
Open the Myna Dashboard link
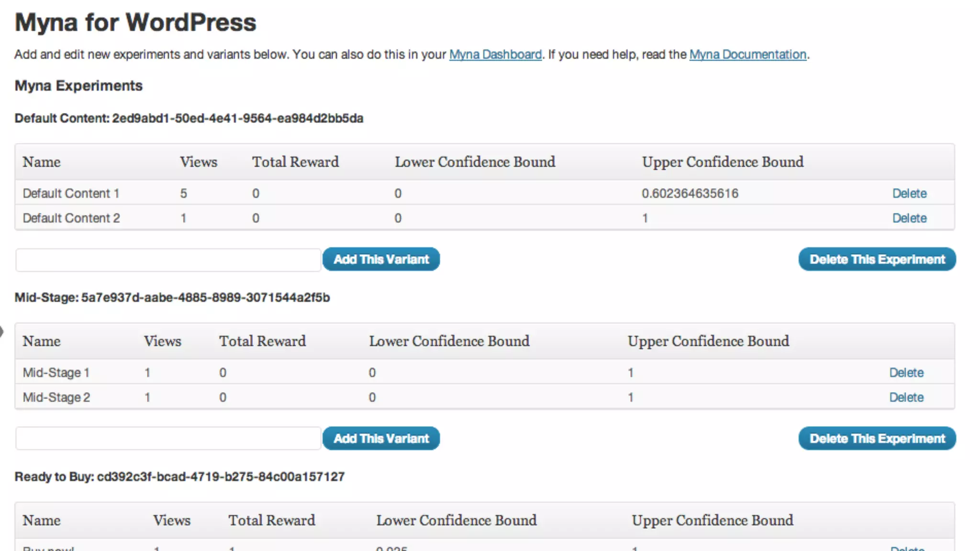(x=495, y=55)
